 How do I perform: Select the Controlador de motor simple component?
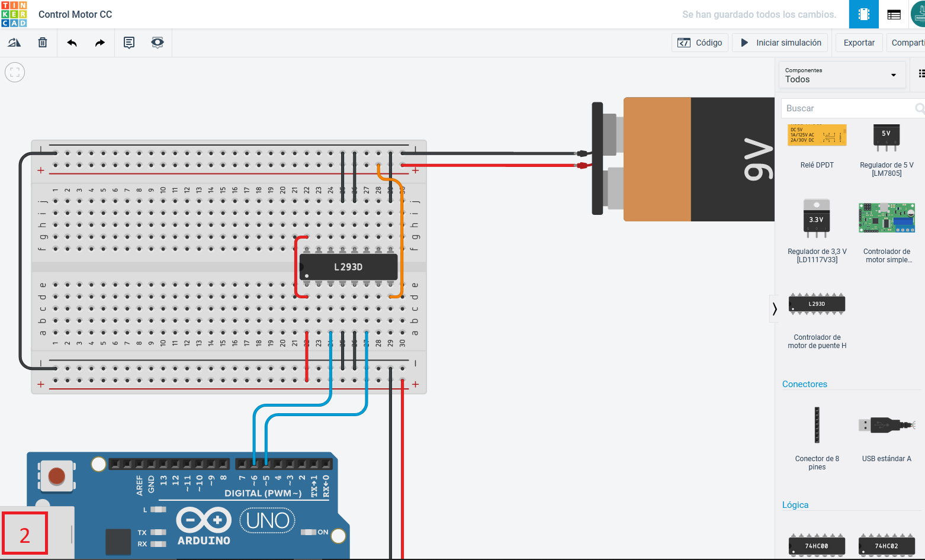pos(887,232)
